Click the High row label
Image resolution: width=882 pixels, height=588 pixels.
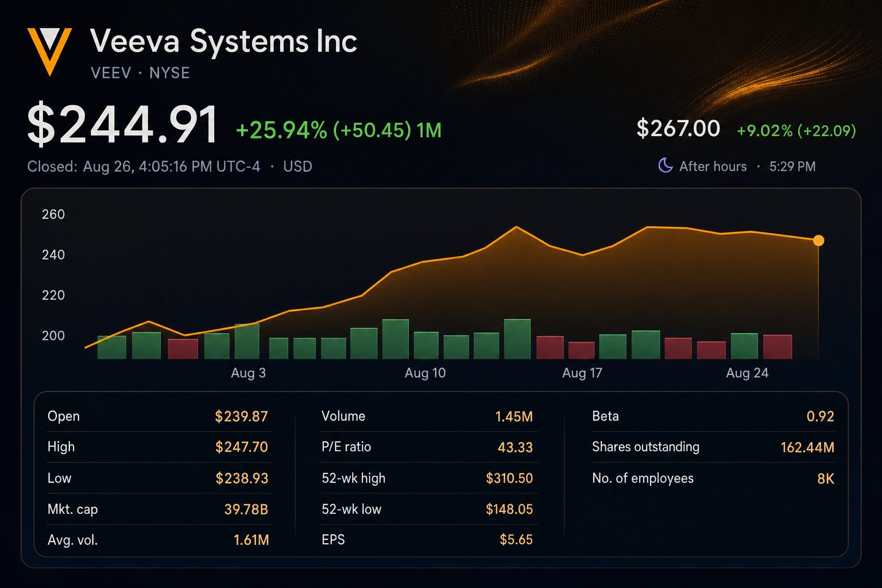click(61, 447)
